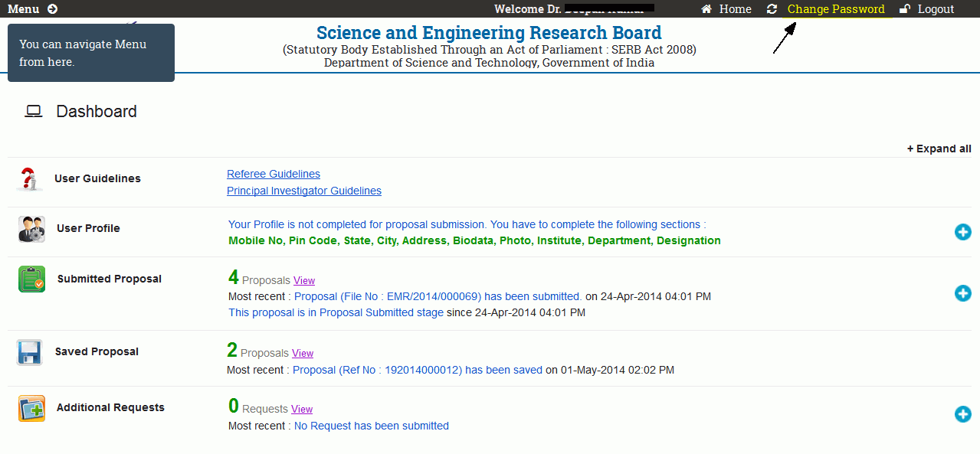Click Expand all sections
This screenshot has width=980, height=454.
click(939, 149)
